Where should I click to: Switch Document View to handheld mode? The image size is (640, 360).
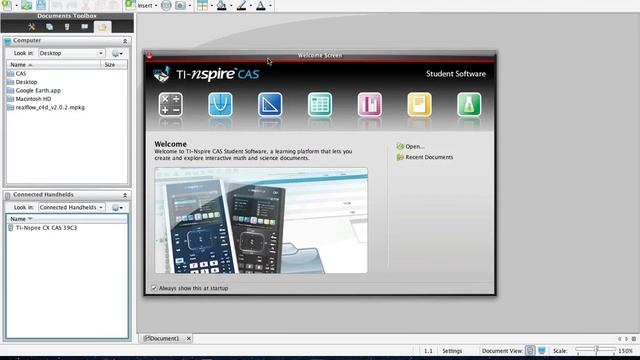pos(530,351)
